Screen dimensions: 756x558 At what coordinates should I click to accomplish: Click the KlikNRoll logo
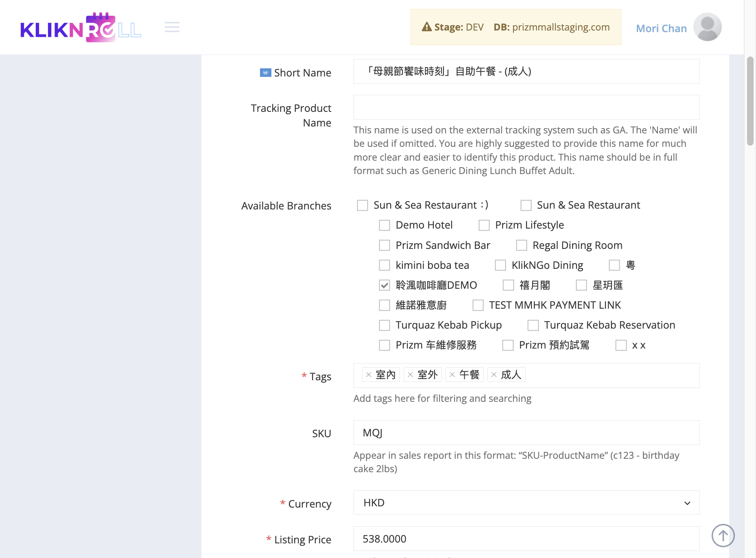(x=81, y=27)
